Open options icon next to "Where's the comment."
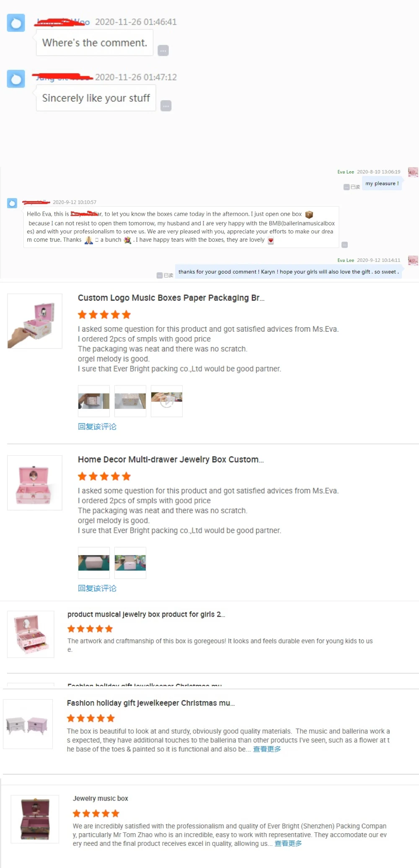The height and width of the screenshot is (868, 419). coord(163,51)
